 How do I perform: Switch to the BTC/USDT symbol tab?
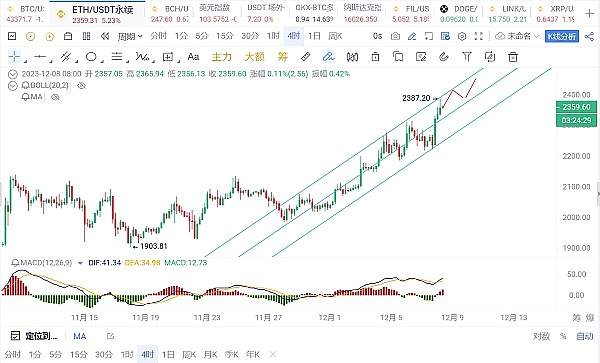point(25,13)
